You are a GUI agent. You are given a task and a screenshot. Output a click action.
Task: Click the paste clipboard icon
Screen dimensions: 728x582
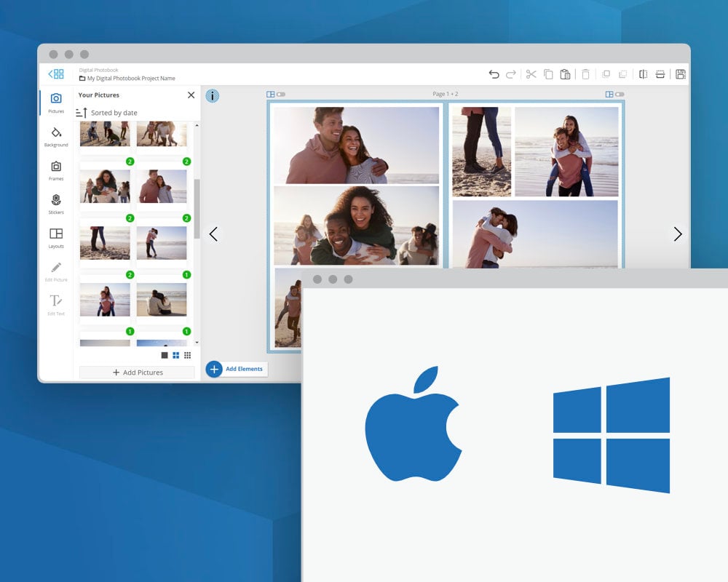(x=565, y=74)
